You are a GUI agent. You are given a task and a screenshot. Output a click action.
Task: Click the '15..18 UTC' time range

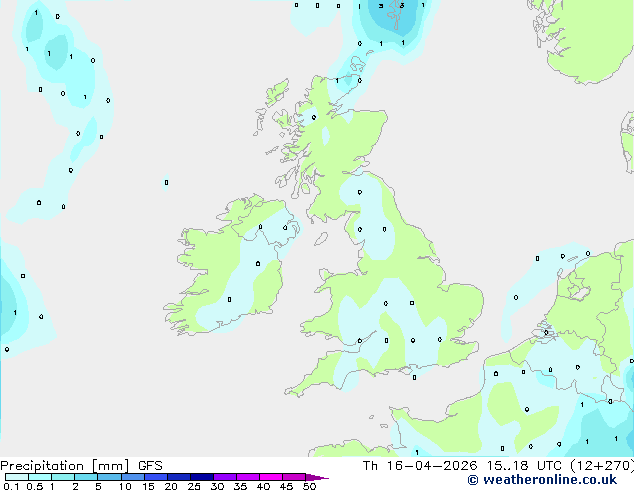[524, 466]
